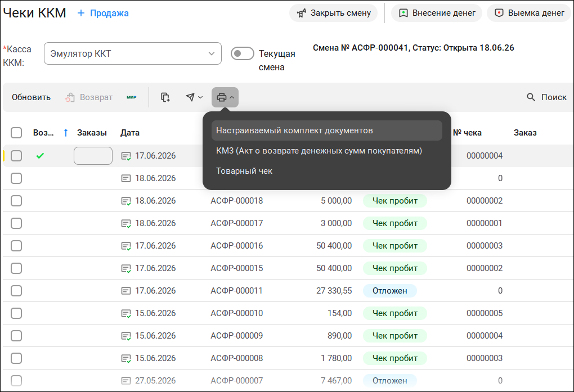574x392 pixels.
Task: Choose КМ3 акт о возврате menu item
Action: 327,151
